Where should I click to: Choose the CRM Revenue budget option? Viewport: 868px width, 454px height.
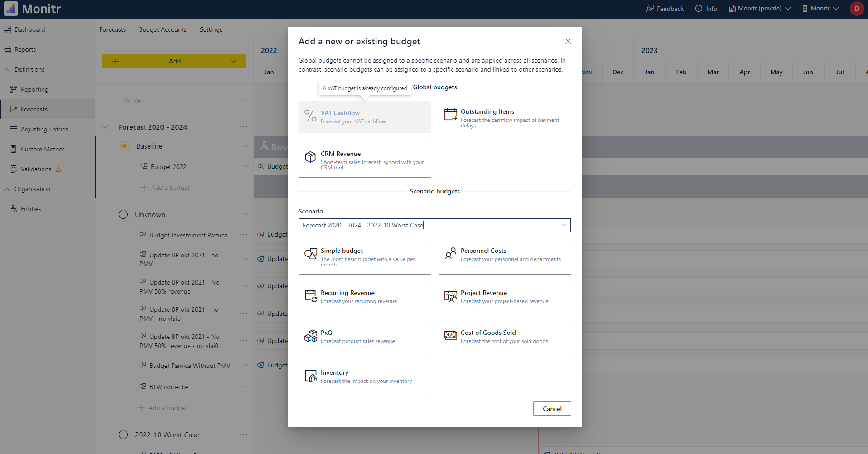click(x=364, y=160)
